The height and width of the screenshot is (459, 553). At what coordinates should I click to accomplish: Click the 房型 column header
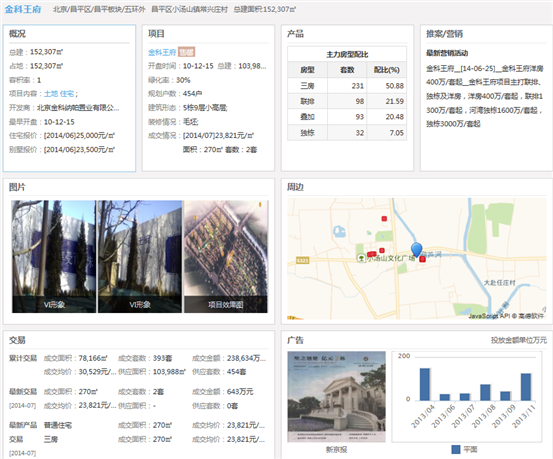click(308, 70)
